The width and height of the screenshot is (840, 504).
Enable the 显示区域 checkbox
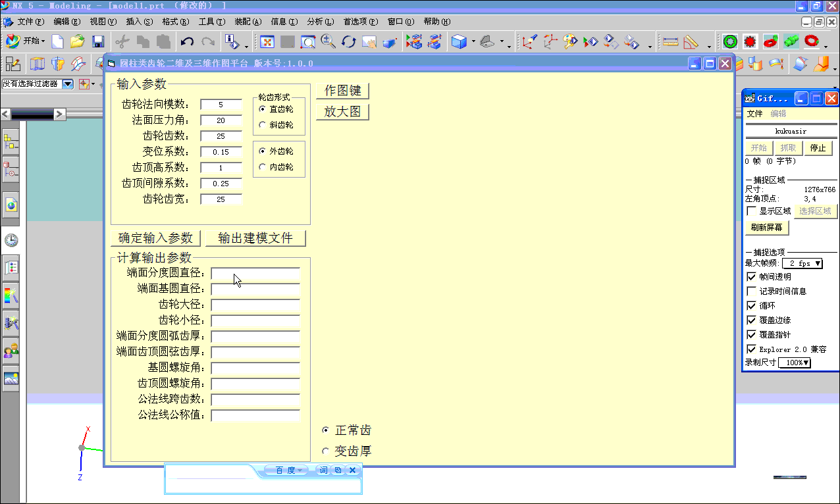point(752,211)
